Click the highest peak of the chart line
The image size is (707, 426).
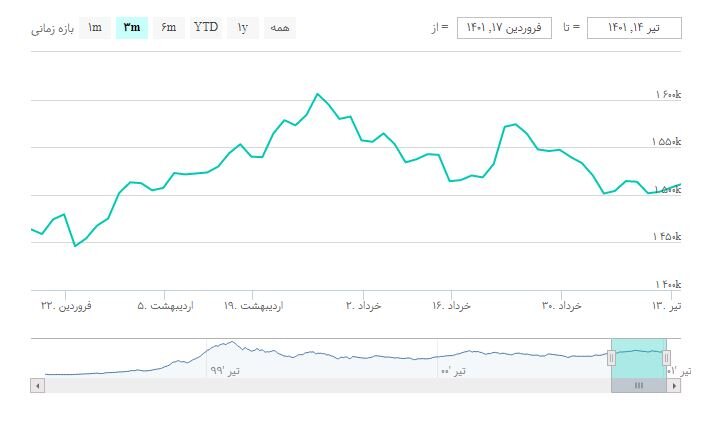click(317, 94)
